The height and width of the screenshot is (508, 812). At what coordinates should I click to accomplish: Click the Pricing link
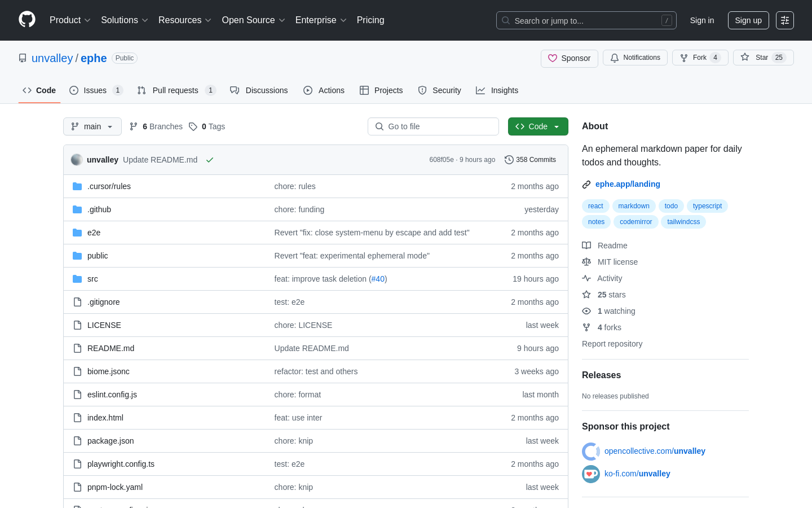pyautogui.click(x=370, y=20)
